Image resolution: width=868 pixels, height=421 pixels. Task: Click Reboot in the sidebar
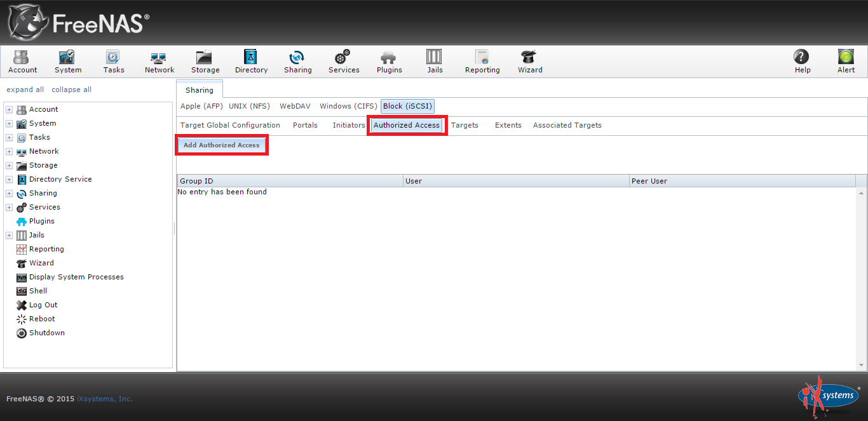(x=42, y=319)
